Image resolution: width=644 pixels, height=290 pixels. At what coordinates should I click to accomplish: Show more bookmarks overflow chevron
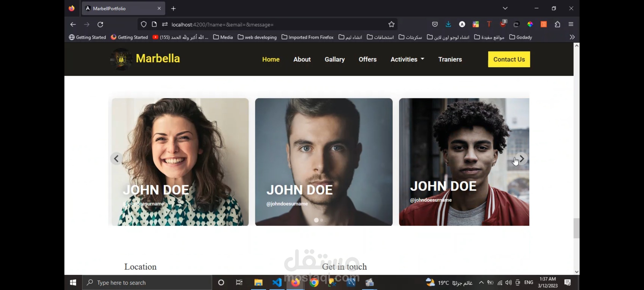click(572, 37)
